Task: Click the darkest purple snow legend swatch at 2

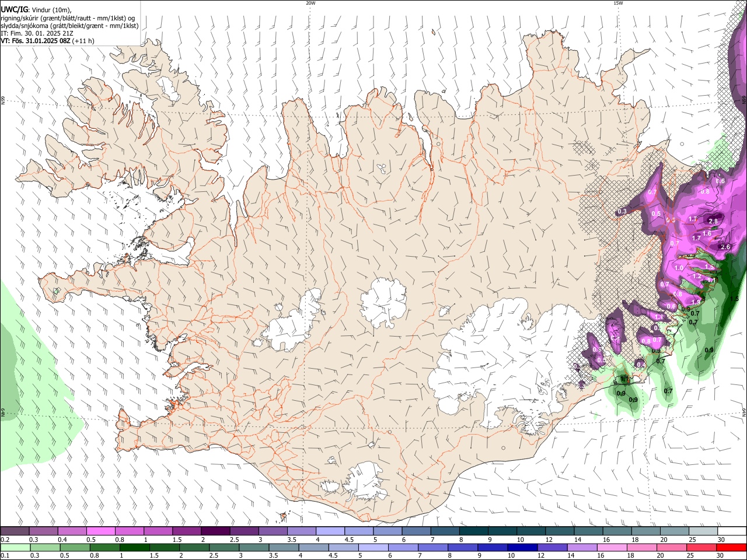Action: 215,531
